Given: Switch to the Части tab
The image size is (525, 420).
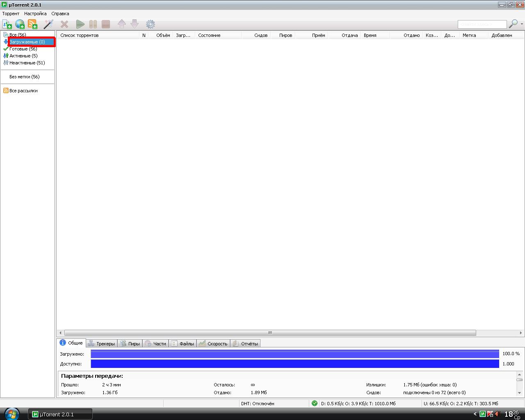Looking at the screenshot, I should 155,344.
